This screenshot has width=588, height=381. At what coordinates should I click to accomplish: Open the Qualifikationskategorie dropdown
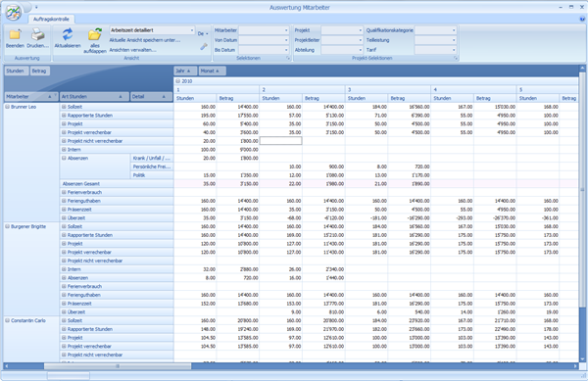click(454, 30)
